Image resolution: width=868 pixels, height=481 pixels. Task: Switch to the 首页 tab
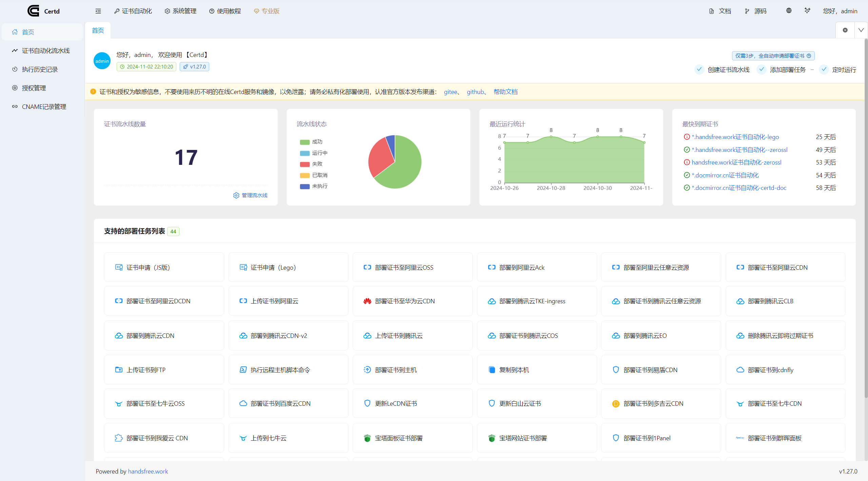point(98,30)
